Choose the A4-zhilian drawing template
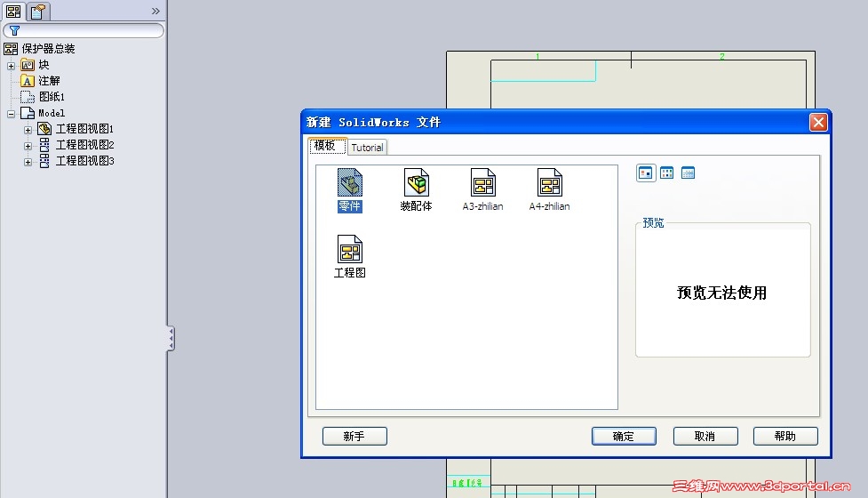This screenshot has height=498, width=868. coord(549,183)
